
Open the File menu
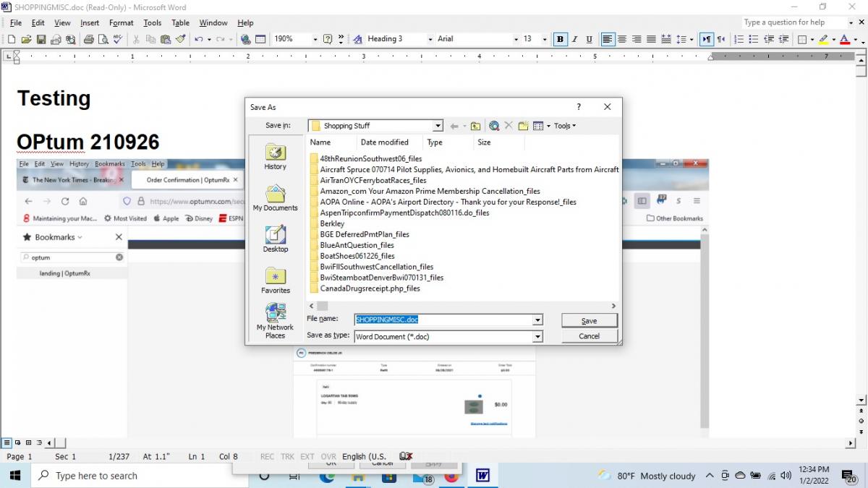pos(15,22)
